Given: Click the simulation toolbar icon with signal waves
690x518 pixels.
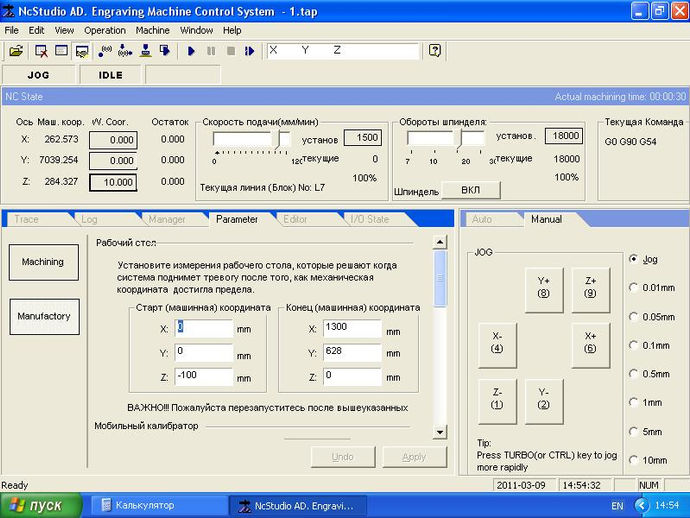Looking at the screenshot, I should [105, 51].
